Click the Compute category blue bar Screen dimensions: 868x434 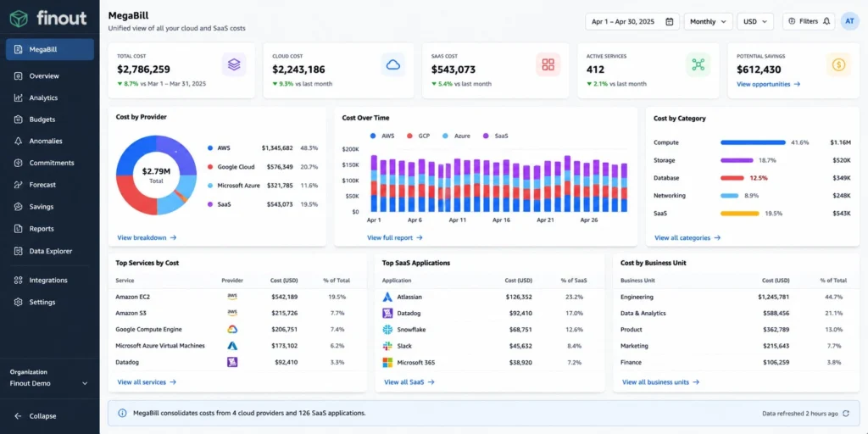[x=753, y=142]
